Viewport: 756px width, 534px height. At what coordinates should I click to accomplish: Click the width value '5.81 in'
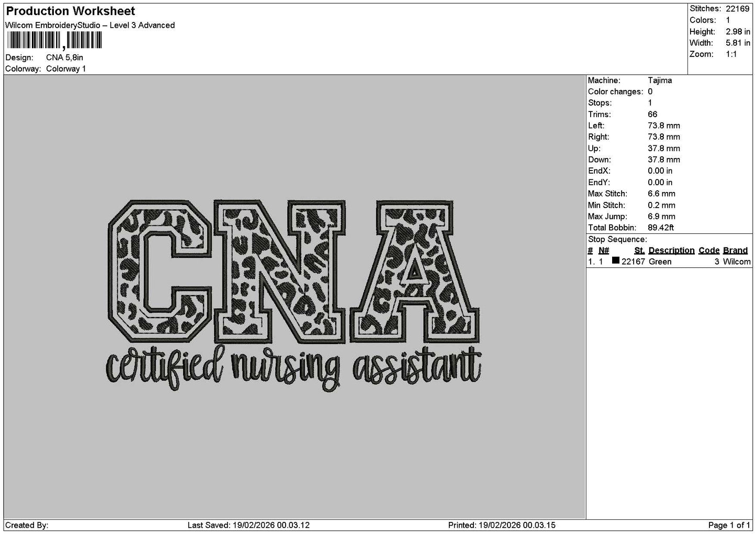coord(738,43)
